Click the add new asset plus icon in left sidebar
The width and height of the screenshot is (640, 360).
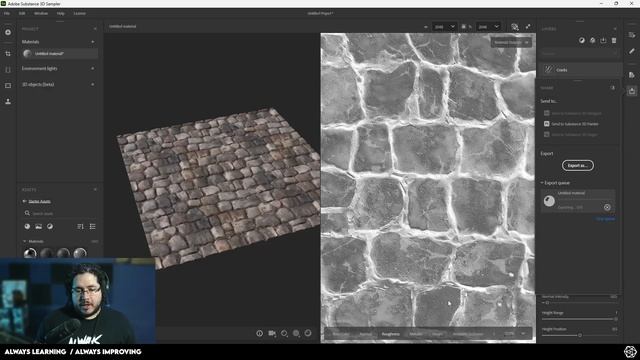[8, 32]
